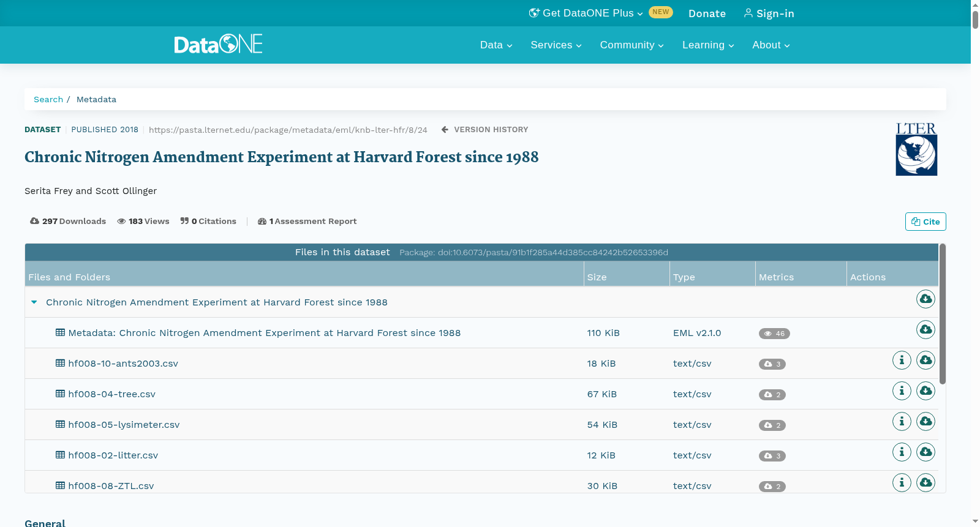The width and height of the screenshot is (980, 527).
Task: Open the 0 Citations metric
Action: point(208,222)
